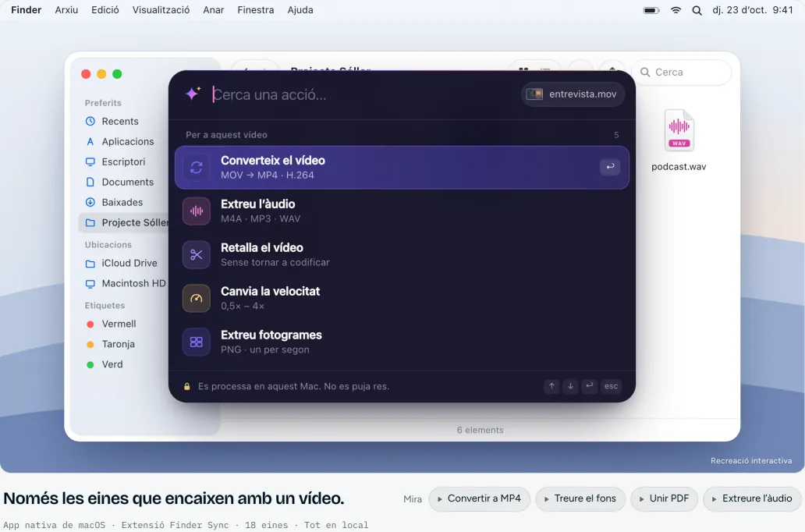Viewport: 805px width, 532px height.
Task: Click the return key icon on Converteix el vídeo
Action: [x=610, y=167]
